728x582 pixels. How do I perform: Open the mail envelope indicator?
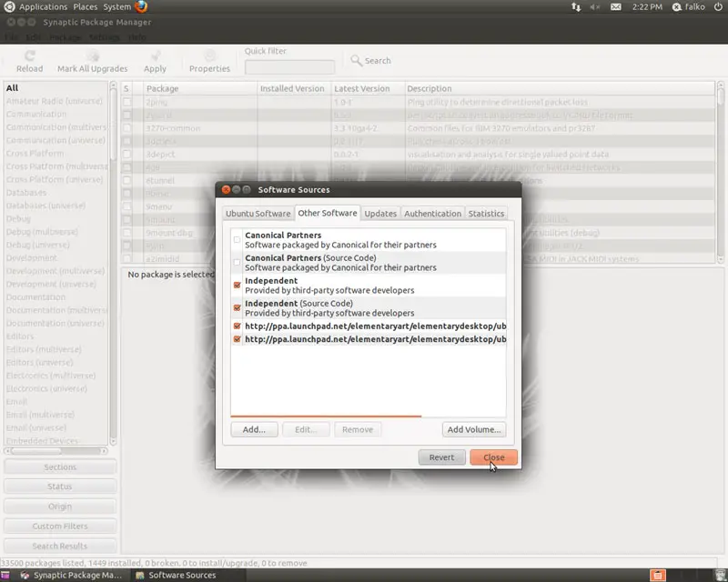[x=616, y=7]
